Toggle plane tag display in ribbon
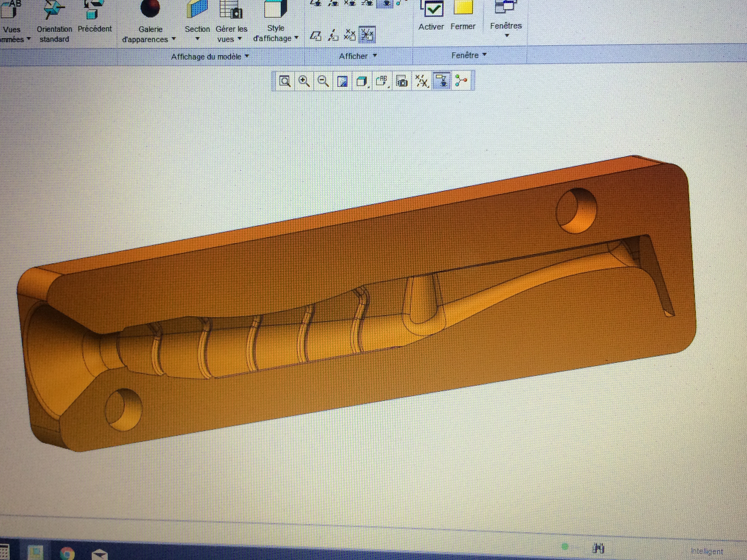 point(315,35)
